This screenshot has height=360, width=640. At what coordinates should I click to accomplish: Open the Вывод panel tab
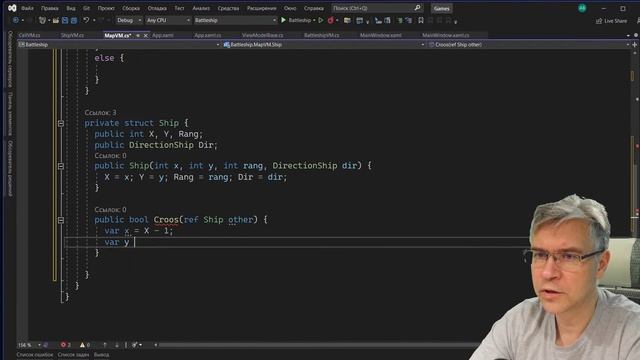click(x=101, y=355)
